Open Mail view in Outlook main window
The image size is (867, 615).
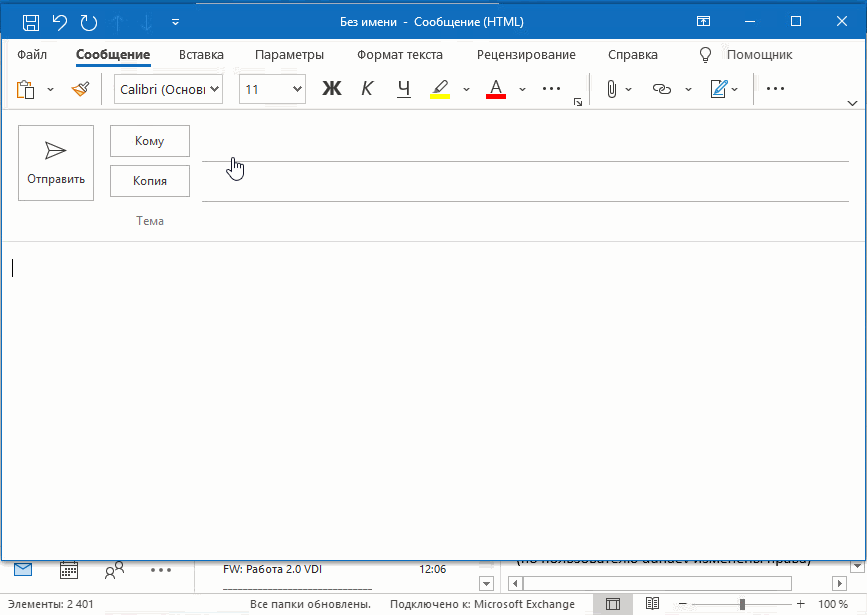(23, 569)
